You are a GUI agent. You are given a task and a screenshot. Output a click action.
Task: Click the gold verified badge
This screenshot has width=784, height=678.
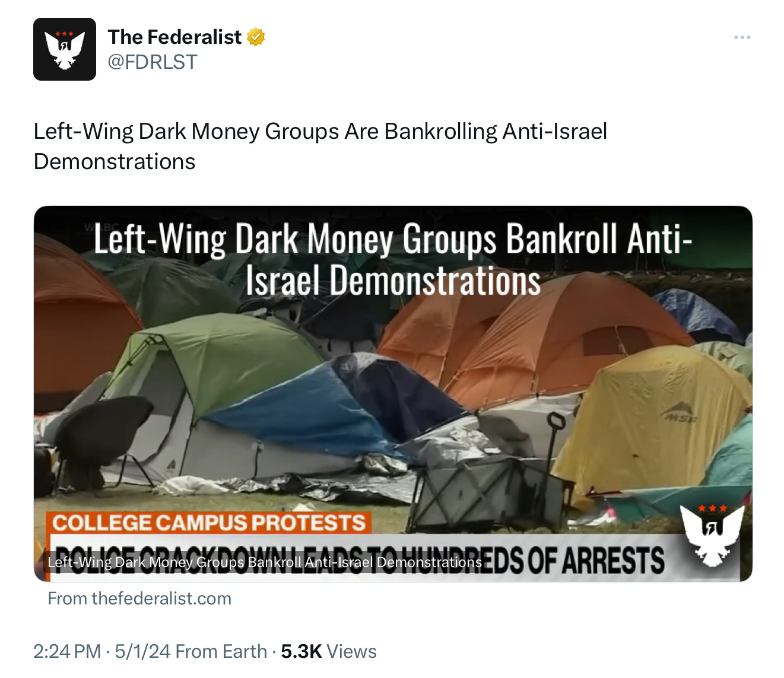(256, 37)
